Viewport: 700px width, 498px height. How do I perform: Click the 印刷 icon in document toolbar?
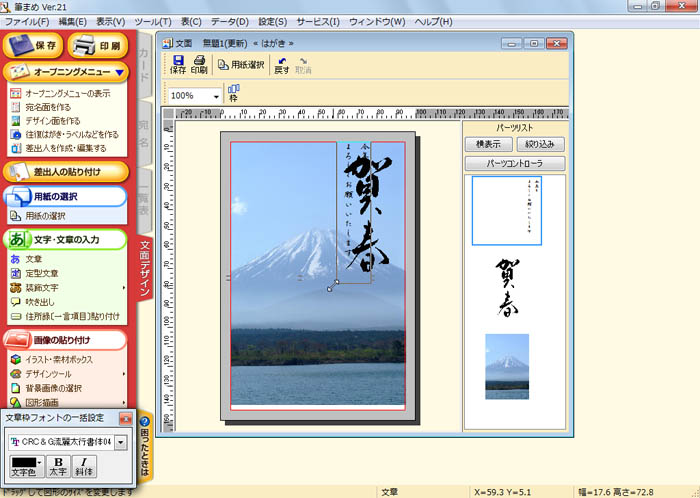point(199,65)
